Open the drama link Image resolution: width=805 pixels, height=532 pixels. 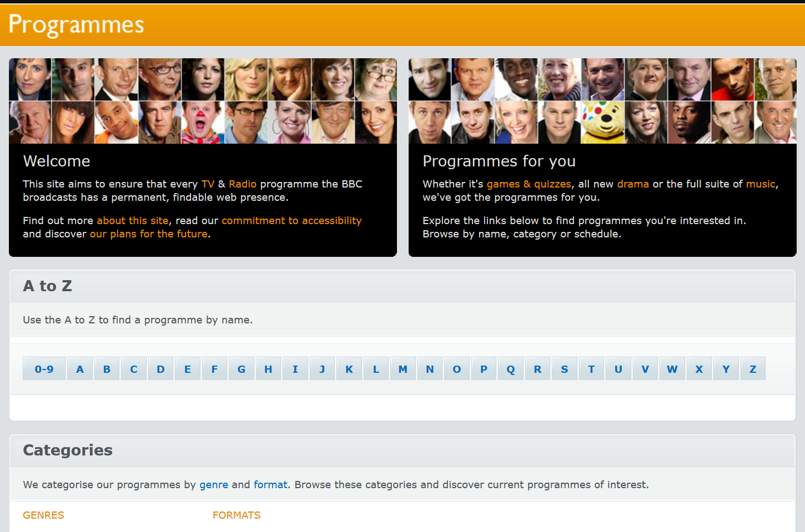633,184
